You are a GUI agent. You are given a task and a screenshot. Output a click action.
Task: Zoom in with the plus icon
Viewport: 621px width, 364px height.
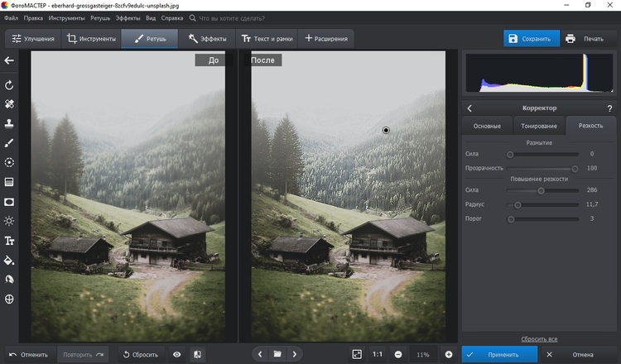pos(449,354)
